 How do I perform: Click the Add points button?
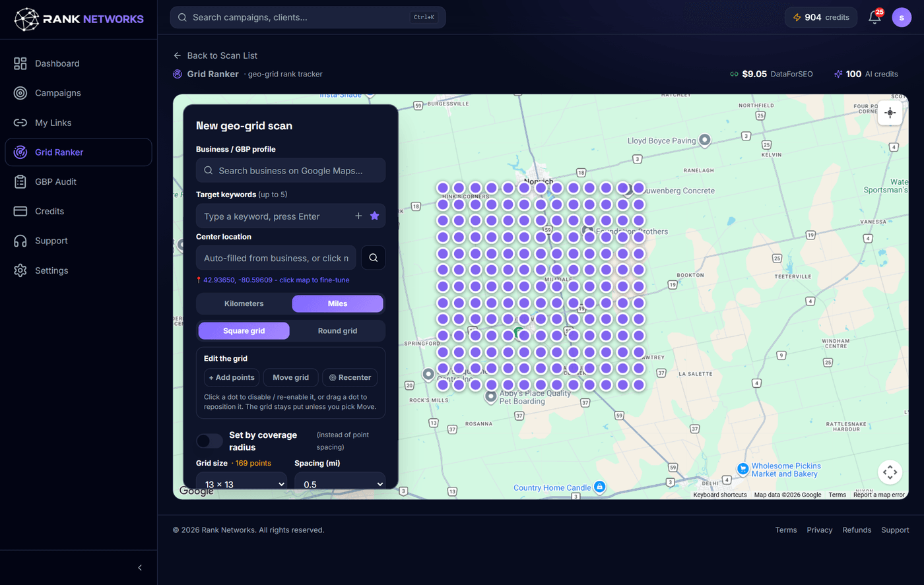pyautogui.click(x=232, y=378)
